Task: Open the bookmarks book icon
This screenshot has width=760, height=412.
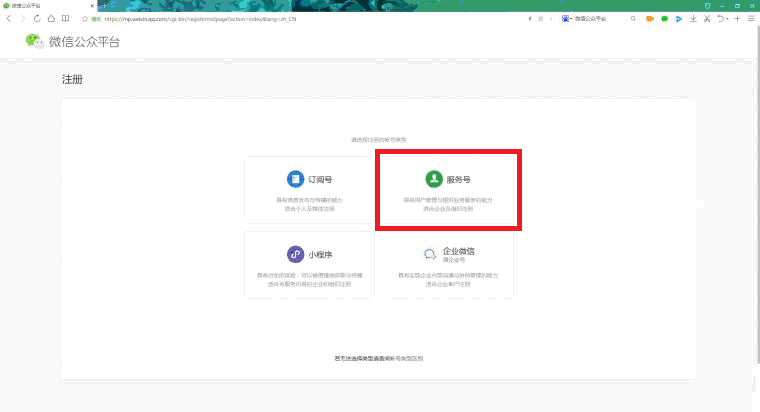Action: (65, 18)
